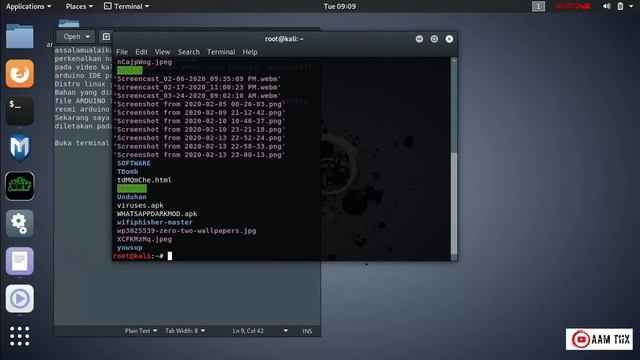
Task: Click the Unduhan directory entry
Action: coord(131,197)
